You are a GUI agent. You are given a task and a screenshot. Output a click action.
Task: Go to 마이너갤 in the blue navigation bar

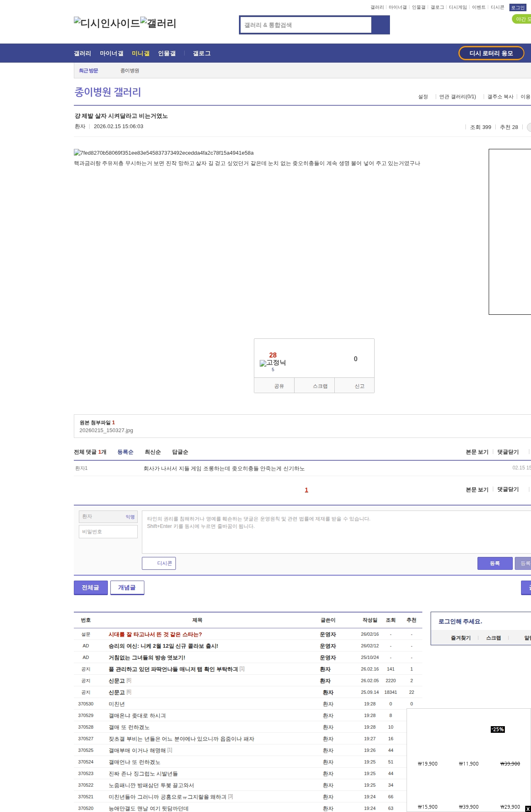pos(112,53)
